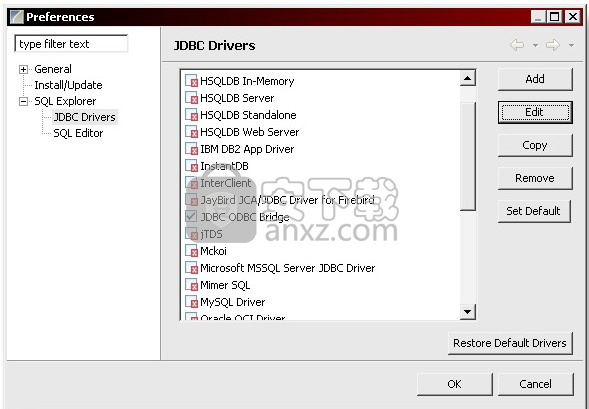Select the General preferences label
This screenshot has height=409, width=589.
(53, 69)
